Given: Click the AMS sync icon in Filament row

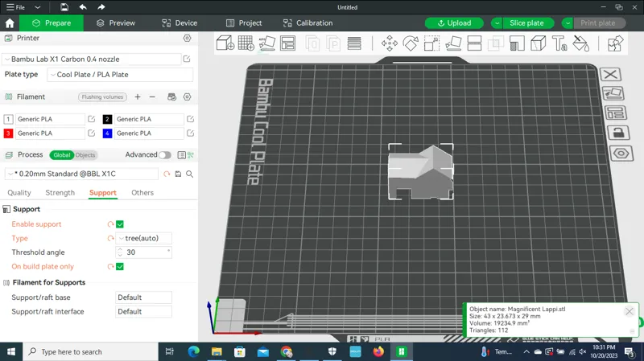Looking at the screenshot, I should (x=172, y=96).
